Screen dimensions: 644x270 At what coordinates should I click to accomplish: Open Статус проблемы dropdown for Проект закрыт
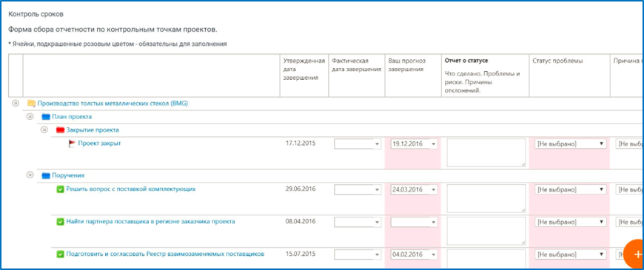point(570,144)
